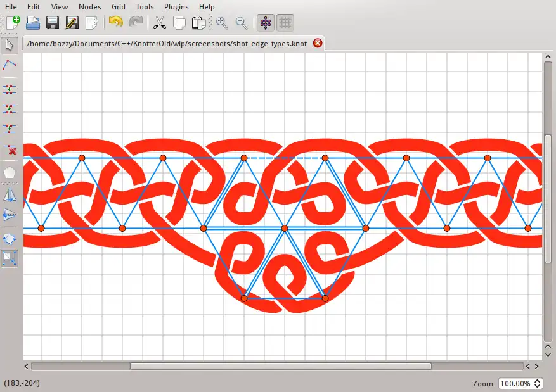Click the (183,-204) coordinates readout
Screen dimensions: 556x392
point(22,383)
